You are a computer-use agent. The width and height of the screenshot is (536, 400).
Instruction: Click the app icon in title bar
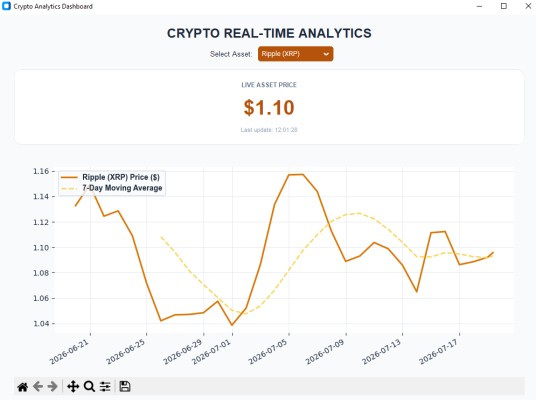click(x=6, y=6)
